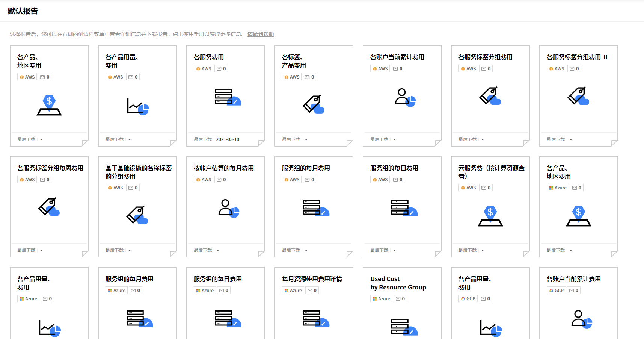
Task: Click the mail count badge on 各服务标签分组每周费用 card
Action: point(45,180)
